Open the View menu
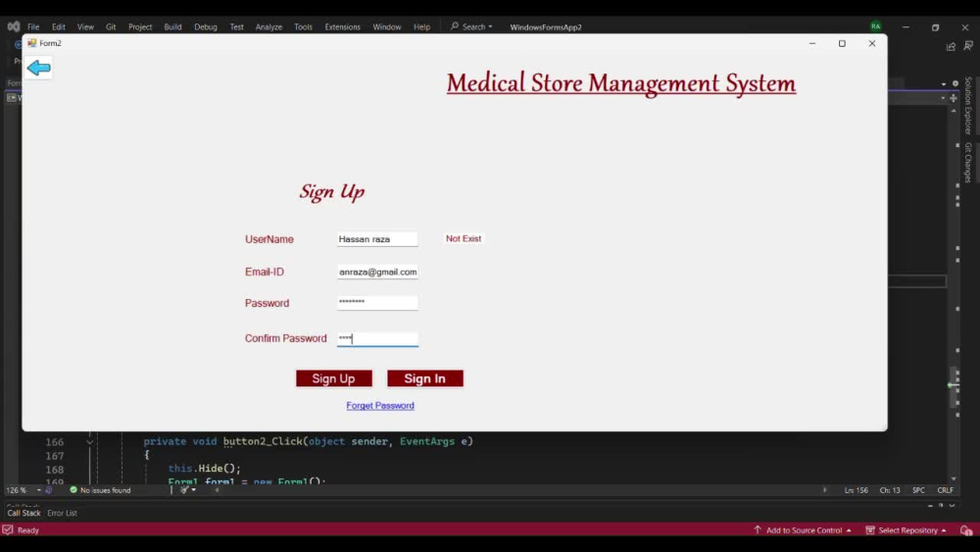Viewport: 980px width, 552px height. (x=85, y=26)
